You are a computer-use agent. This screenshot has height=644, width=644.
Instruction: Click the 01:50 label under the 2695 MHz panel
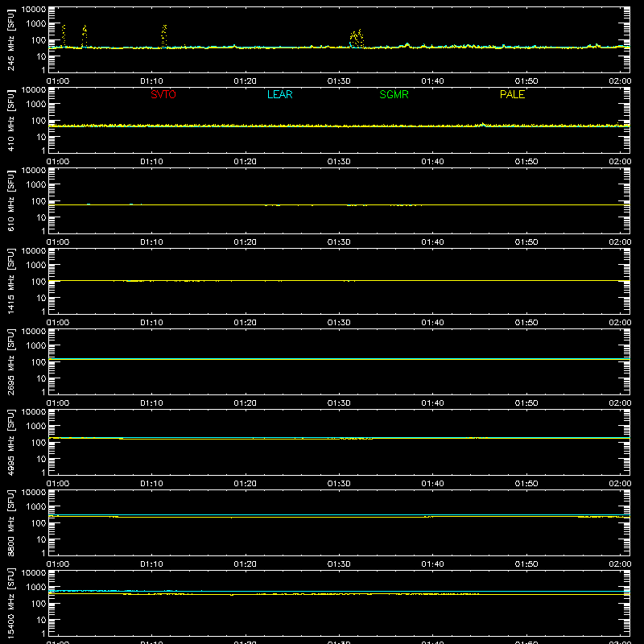(x=526, y=403)
